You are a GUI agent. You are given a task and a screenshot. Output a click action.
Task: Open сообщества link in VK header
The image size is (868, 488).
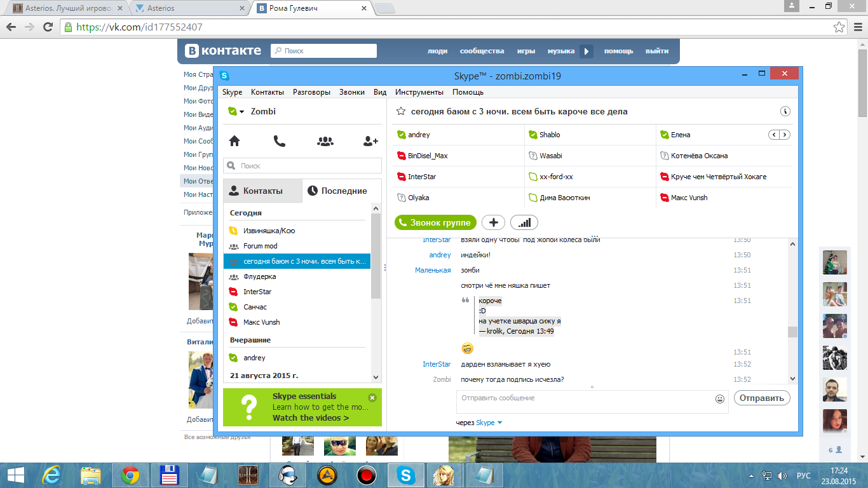click(482, 51)
